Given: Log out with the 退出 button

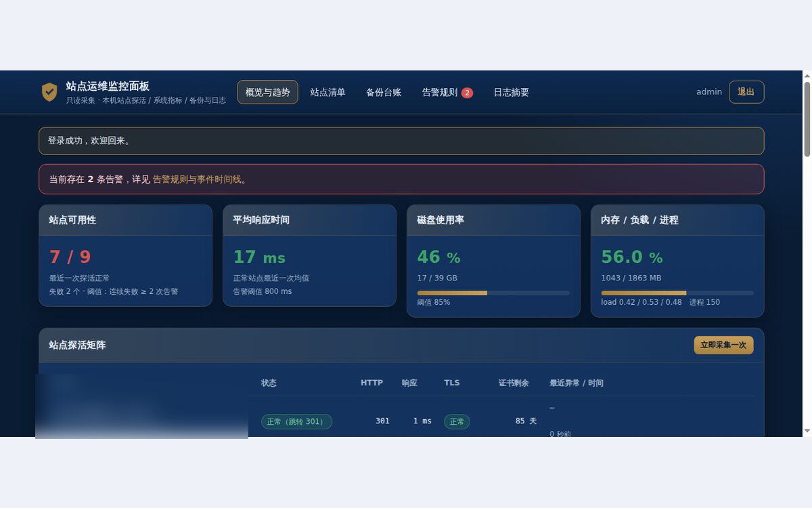Looking at the screenshot, I should (746, 92).
